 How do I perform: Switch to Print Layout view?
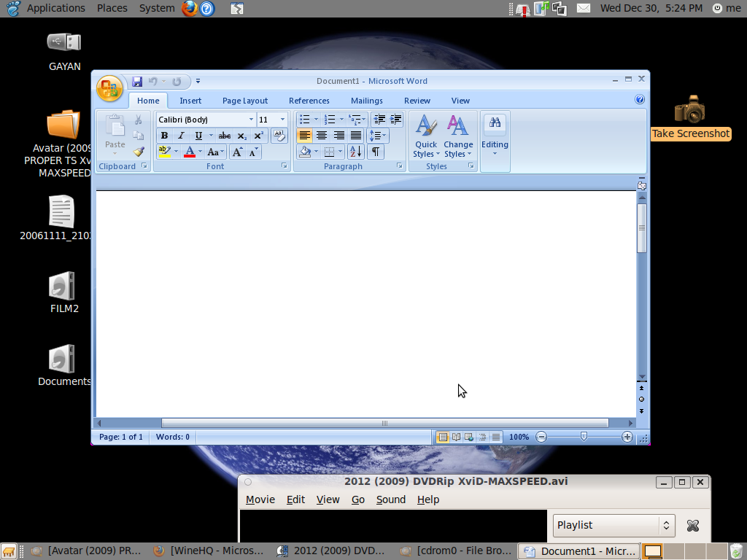(443, 437)
